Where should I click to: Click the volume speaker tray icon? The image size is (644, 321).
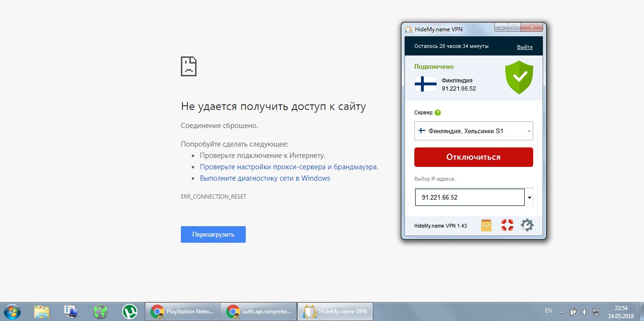pos(585,312)
